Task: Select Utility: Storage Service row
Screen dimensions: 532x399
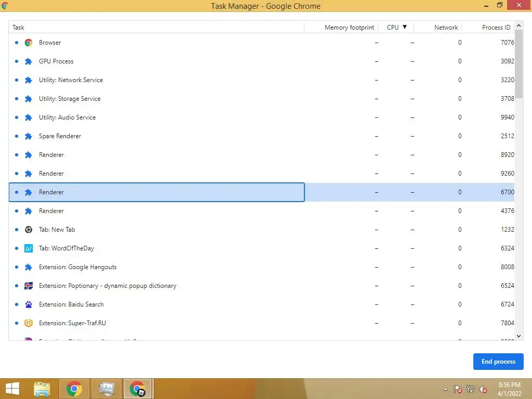Action: (x=262, y=99)
